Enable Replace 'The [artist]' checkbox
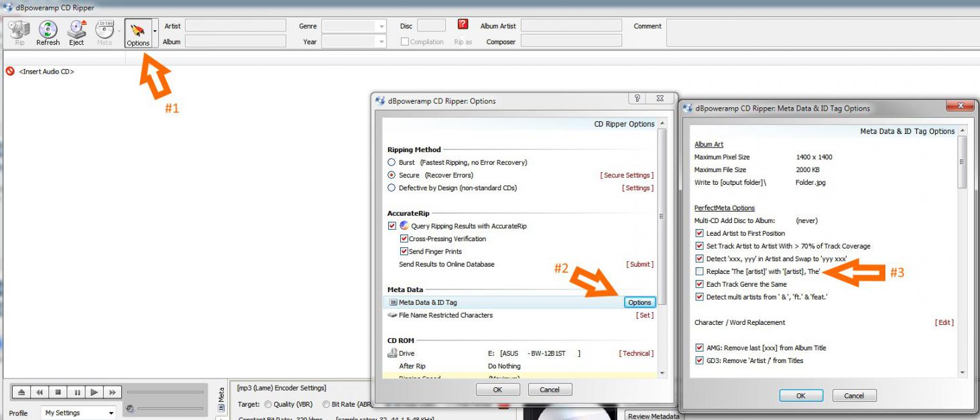980x420 pixels. [x=700, y=272]
